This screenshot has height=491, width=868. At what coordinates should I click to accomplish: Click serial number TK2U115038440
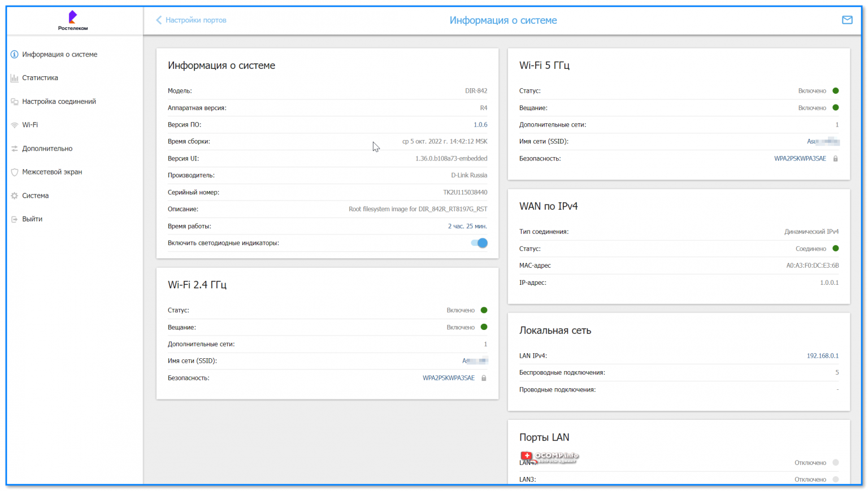coord(465,193)
